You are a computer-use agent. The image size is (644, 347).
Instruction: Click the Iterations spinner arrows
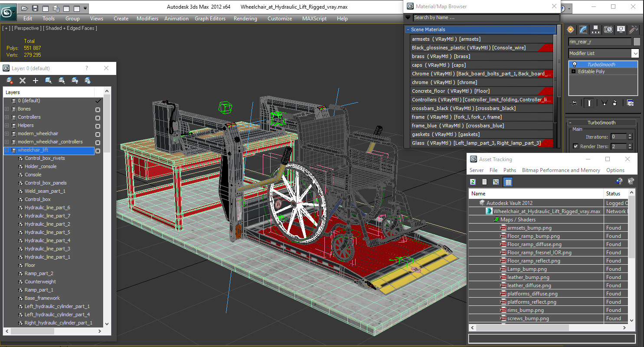click(x=629, y=137)
